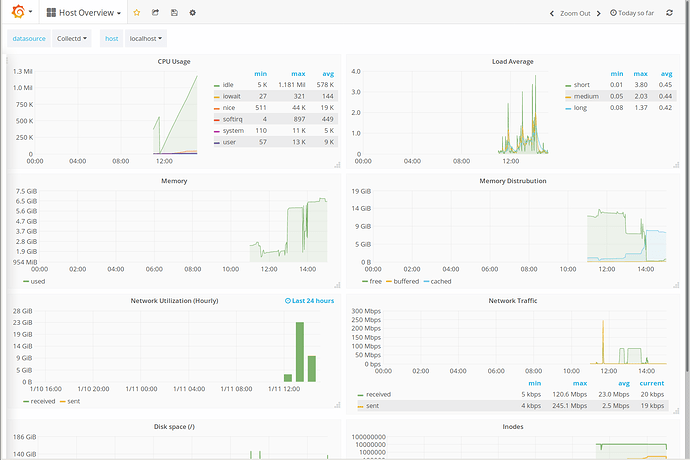This screenshot has height=460, width=690.
Task: Star the Host Overview dashboard
Action: pyautogui.click(x=137, y=13)
